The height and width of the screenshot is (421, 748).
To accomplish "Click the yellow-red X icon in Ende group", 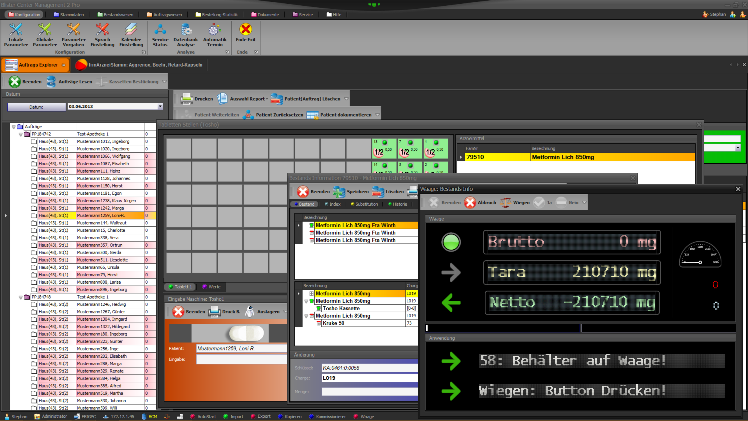I will [x=246, y=30].
